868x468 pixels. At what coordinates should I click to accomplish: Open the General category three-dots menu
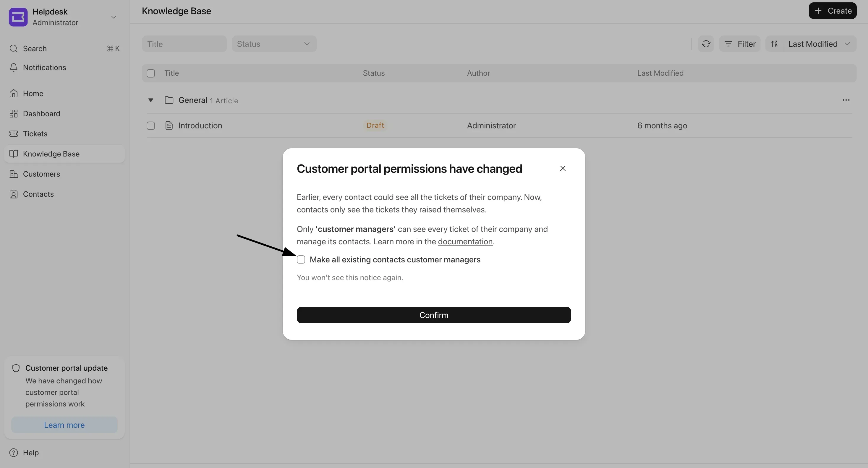846,100
